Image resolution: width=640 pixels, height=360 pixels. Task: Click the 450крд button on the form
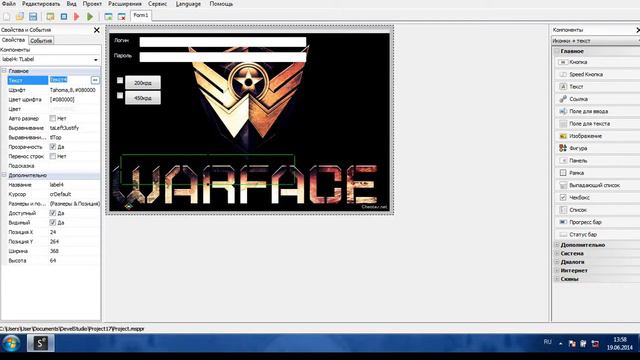(143, 98)
